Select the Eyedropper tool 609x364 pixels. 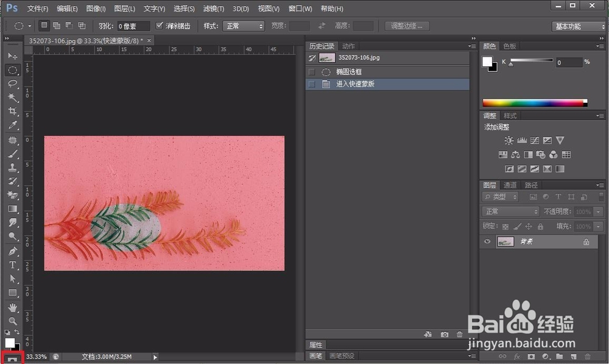[x=12, y=125]
